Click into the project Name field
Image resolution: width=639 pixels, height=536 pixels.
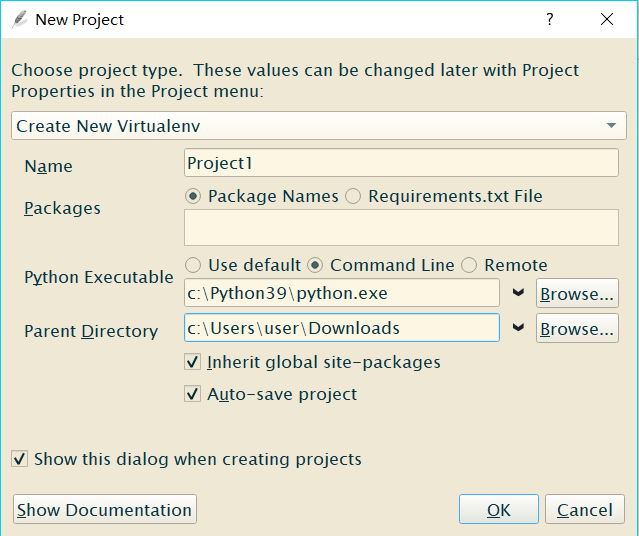[x=401, y=163]
